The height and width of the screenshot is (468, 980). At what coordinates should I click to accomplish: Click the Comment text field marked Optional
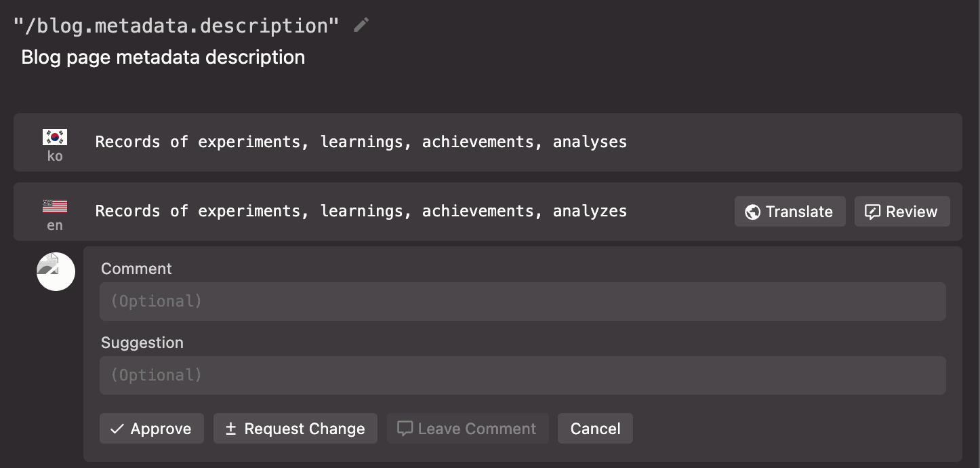click(x=522, y=301)
